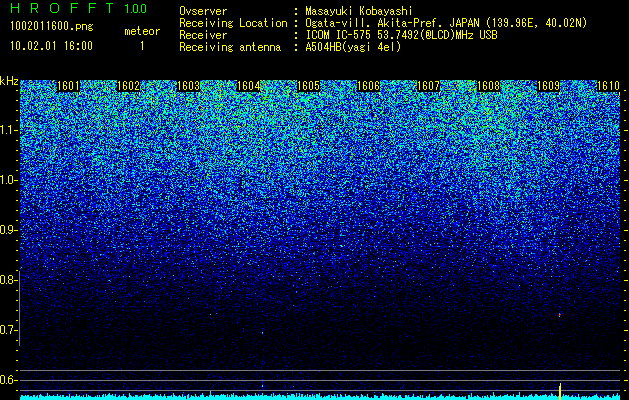Click the Ogata-vill. Akita-Pref. JAPAN location text
Image resolution: width=629 pixels, height=400 pixels.
[446, 23]
